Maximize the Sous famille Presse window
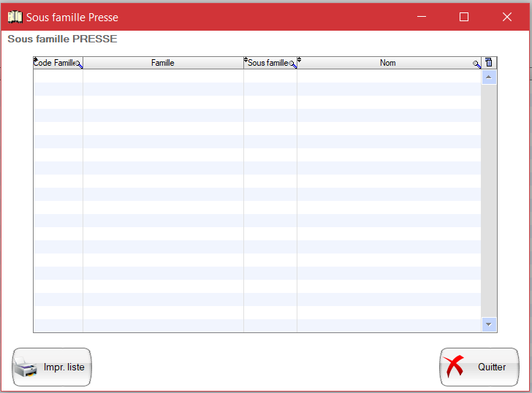The width and height of the screenshot is (532, 393). (x=463, y=16)
